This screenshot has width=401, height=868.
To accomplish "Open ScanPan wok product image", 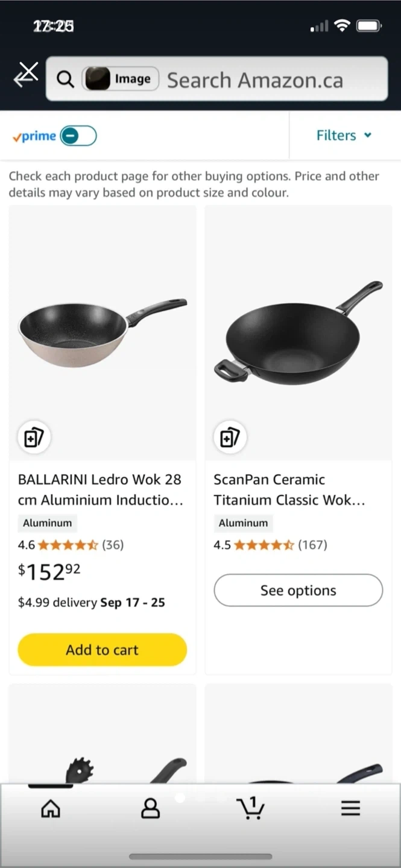I will [298, 332].
